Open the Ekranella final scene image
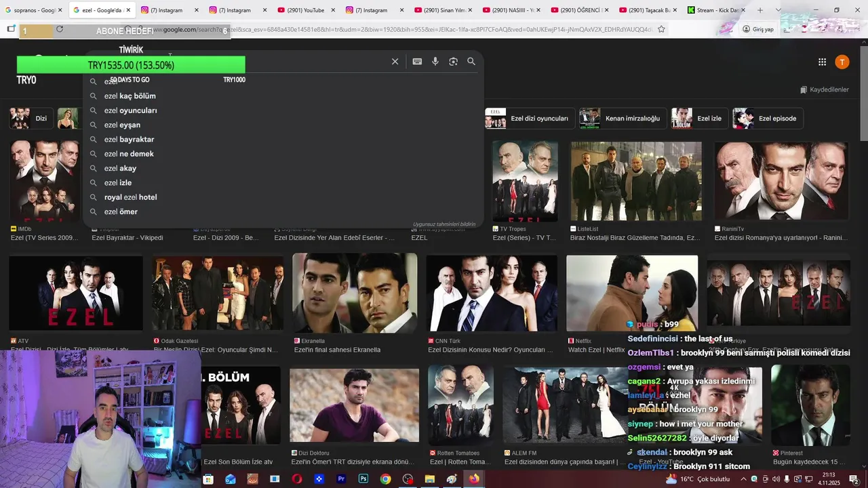The height and width of the screenshot is (488, 868). [355, 293]
